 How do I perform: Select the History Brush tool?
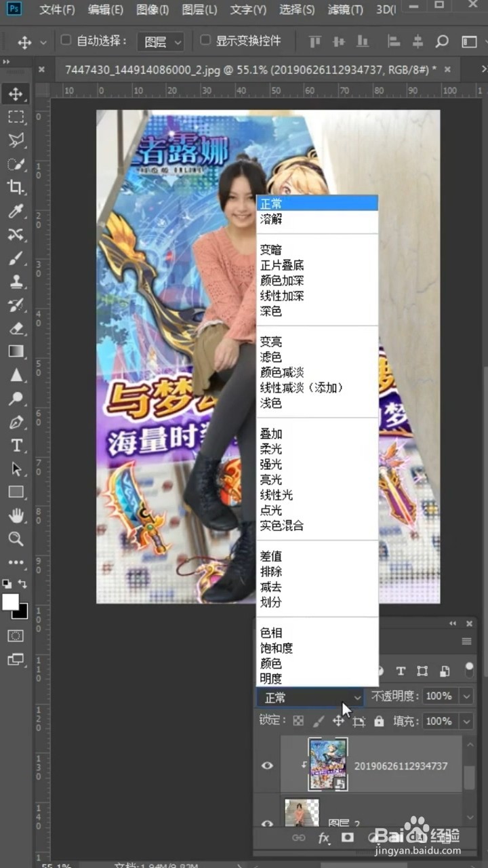tap(16, 305)
